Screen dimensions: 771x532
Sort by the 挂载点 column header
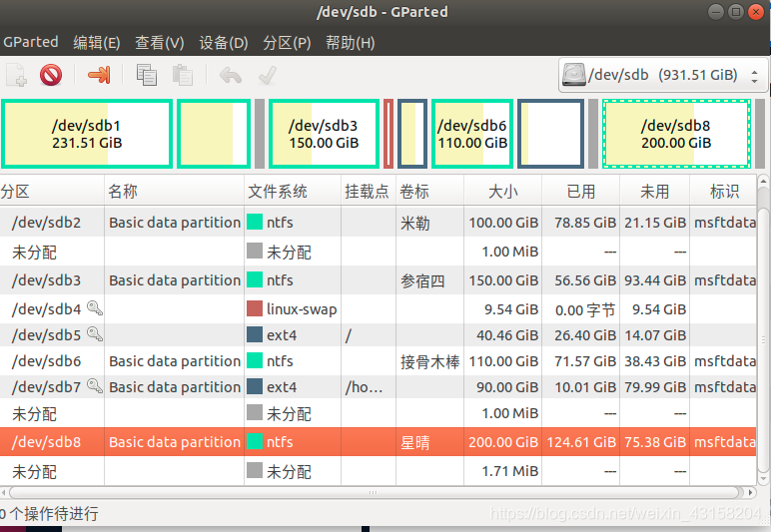click(x=369, y=191)
